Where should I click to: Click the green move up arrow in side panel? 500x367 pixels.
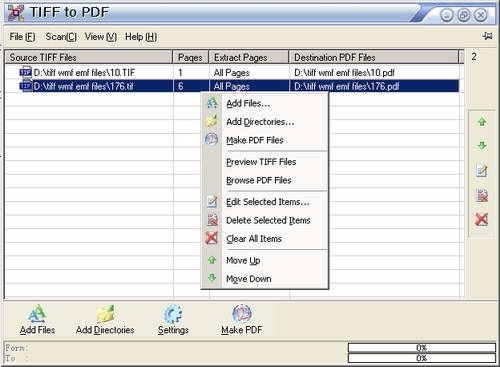coord(482,122)
